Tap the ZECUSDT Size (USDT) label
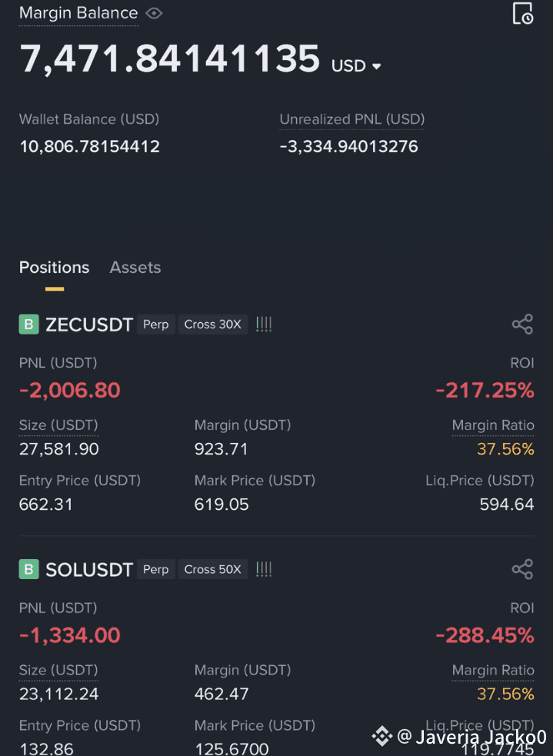Image resolution: width=553 pixels, height=756 pixels. pos(58,425)
